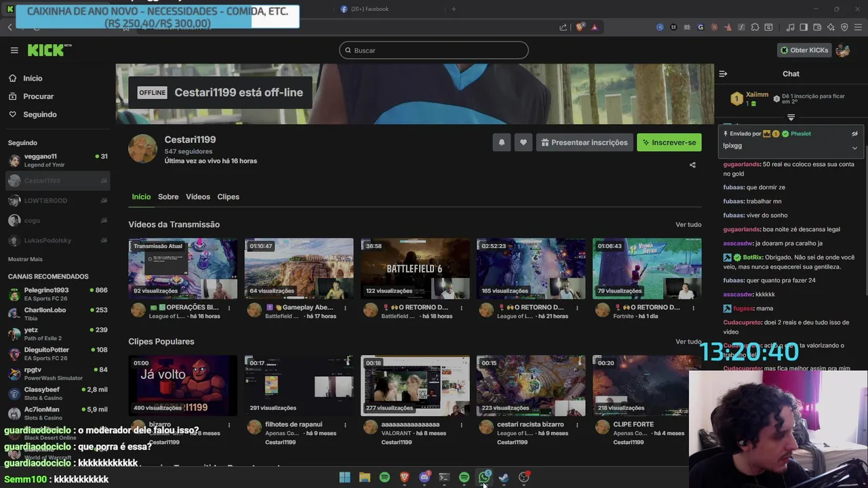Image resolution: width=868 pixels, height=488 pixels.
Task: Focus the Buscar search field
Action: (x=434, y=50)
